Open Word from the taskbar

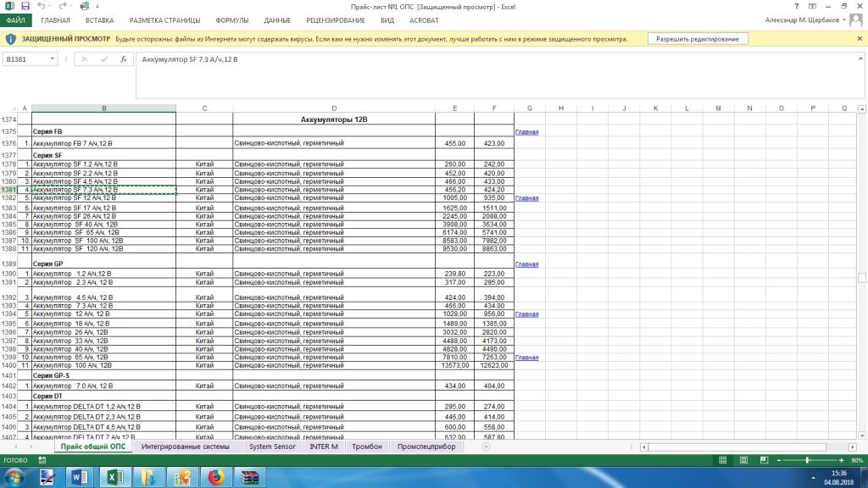pos(79,477)
